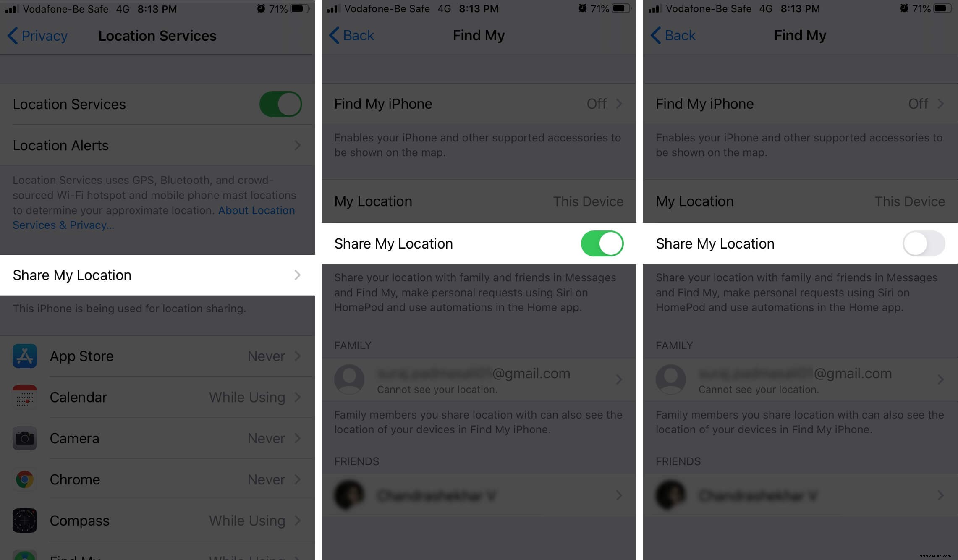The image size is (958, 560).
Task: Tap the Calendar icon in location settings
Action: [25, 397]
